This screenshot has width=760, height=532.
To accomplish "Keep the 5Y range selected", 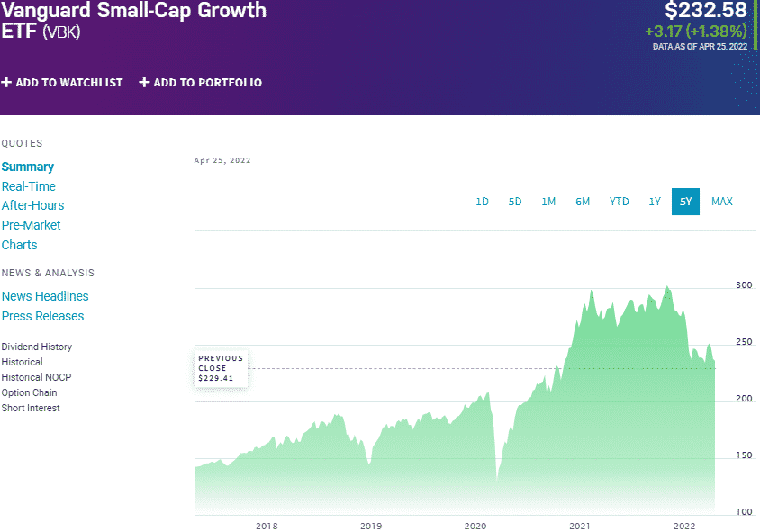I will (685, 202).
